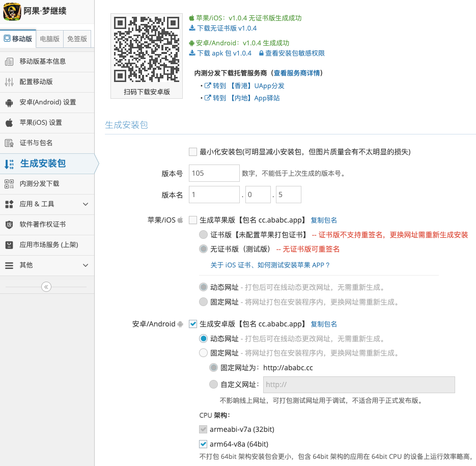Switch to the 电脑版 tab
Image resolution: width=476 pixels, height=466 pixels.
tap(49, 39)
